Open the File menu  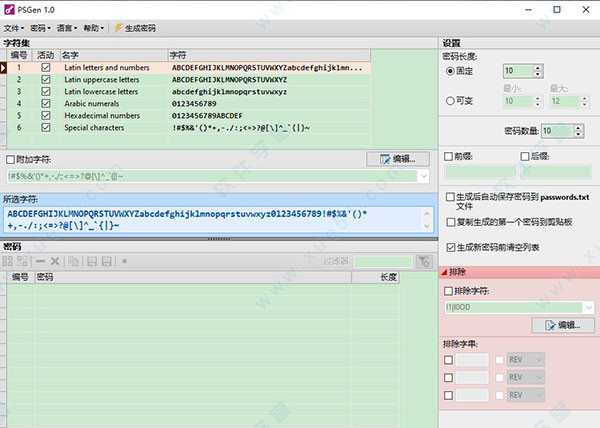pyautogui.click(x=12, y=27)
